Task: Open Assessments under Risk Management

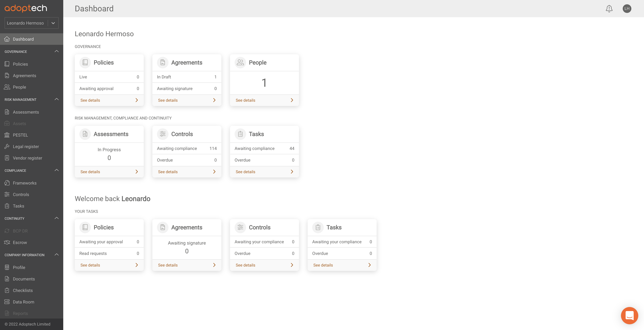Action: [7, 112]
